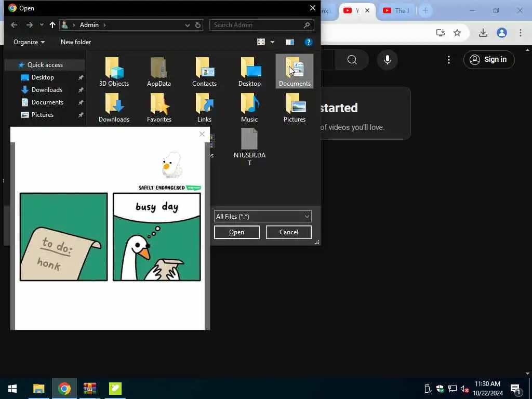The width and height of the screenshot is (532, 399).
Task: Open Organize dropdown menu
Action: pos(29,42)
